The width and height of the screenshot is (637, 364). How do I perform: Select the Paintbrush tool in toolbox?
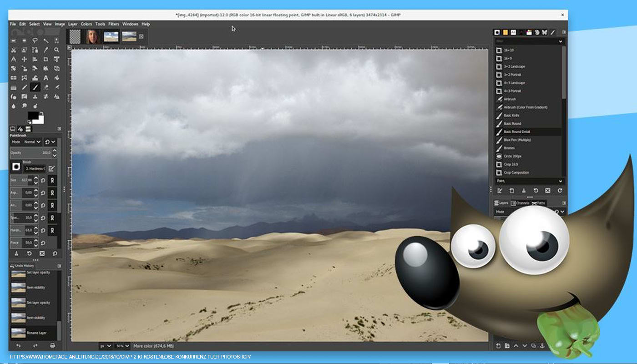coord(35,87)
